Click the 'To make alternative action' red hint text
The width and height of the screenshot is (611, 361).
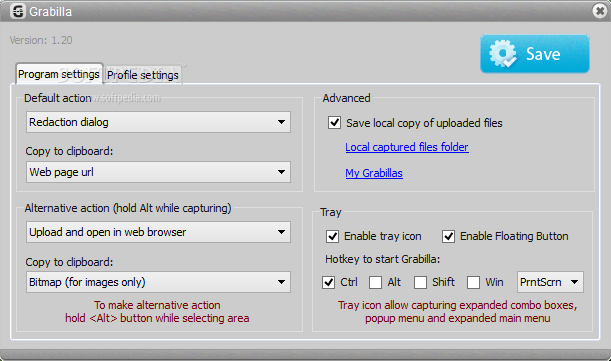[157, 305]
